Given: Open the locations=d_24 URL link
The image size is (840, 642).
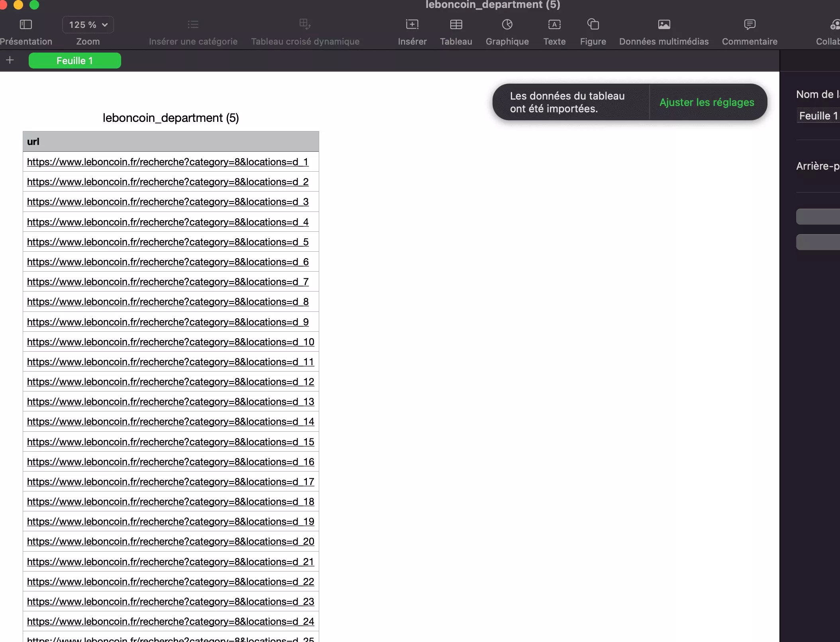Looking at the screenshot, I should 170,622.
